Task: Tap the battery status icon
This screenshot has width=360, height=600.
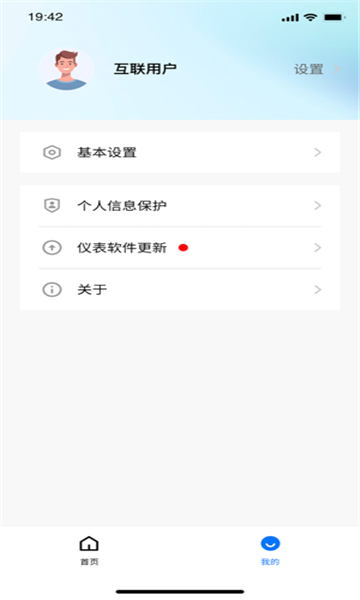Action: coord(334,17)
